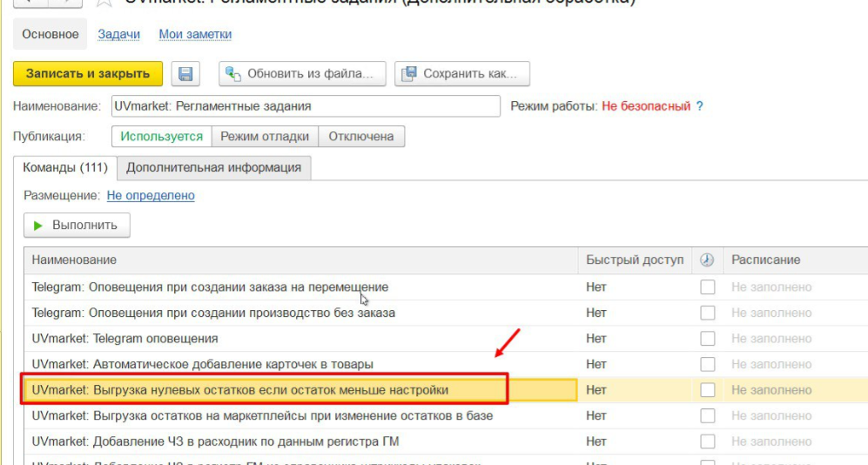The image size is (868, 465).
Task: Click the Наименование column header
Action: pos(301,260)
